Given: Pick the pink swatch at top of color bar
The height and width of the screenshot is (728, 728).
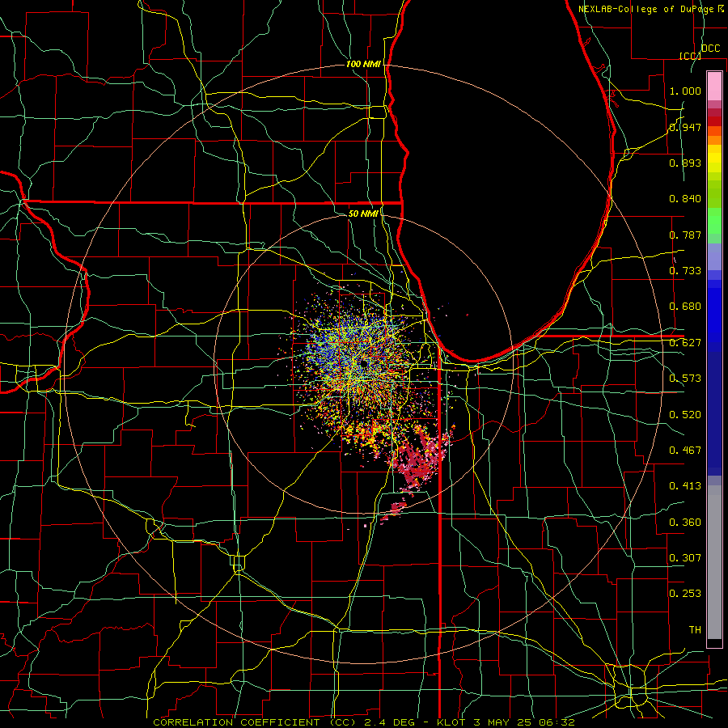Looking at the screenshot, I should pos(714,87).
